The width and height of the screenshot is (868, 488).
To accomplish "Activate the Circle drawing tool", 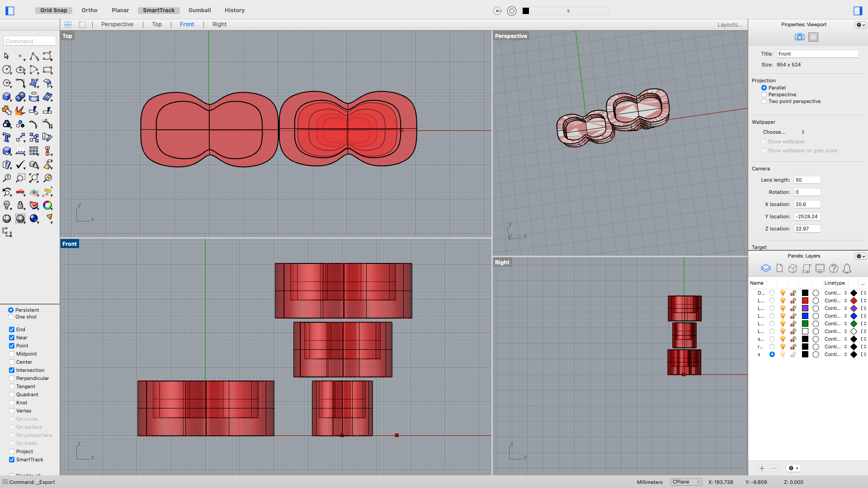I will pos(6,70).
